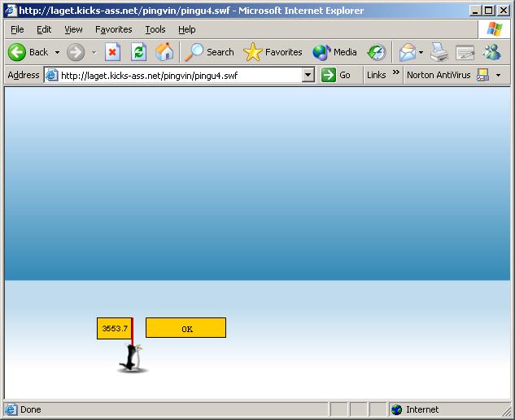Image resolution: width=515 pixels, height=420 pixels.
Task: Open the File menu
Action: pos(17,29)
